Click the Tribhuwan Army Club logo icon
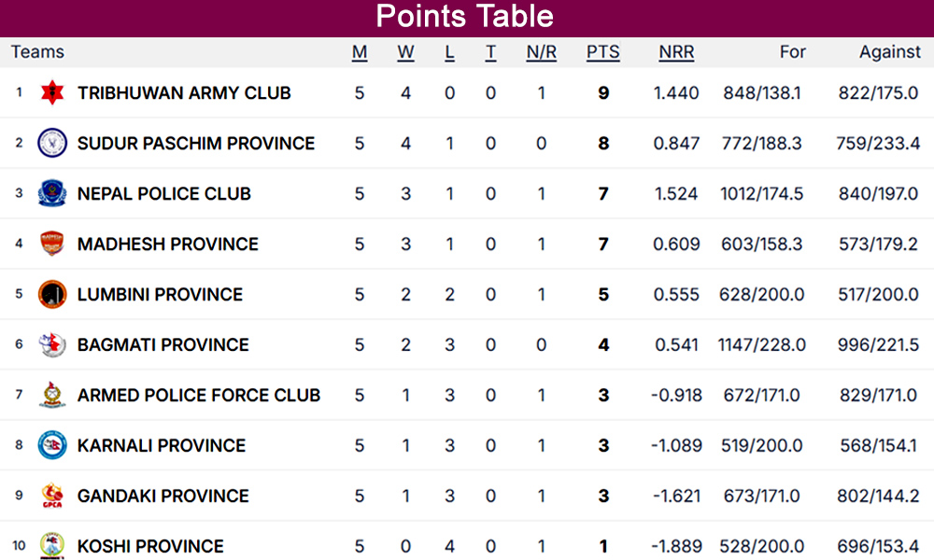The height and width of the screenshot is (560, 934). [52, 93]
